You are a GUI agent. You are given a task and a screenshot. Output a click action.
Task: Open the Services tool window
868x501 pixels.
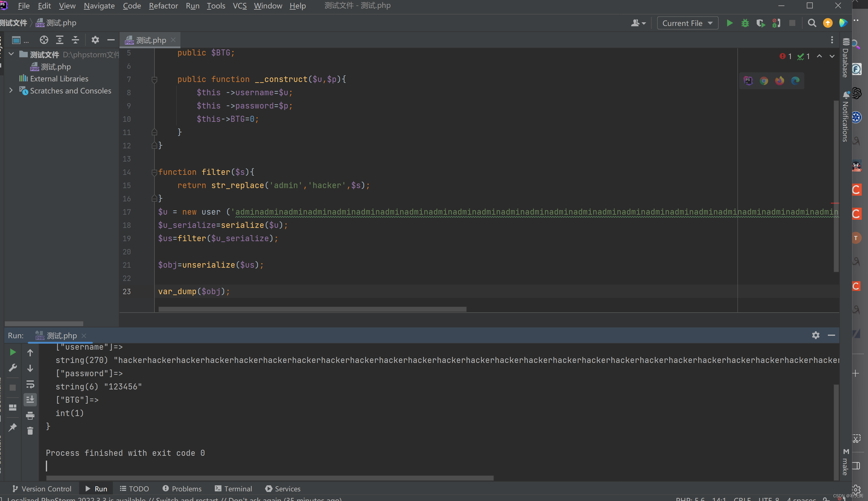click(283, 489)
